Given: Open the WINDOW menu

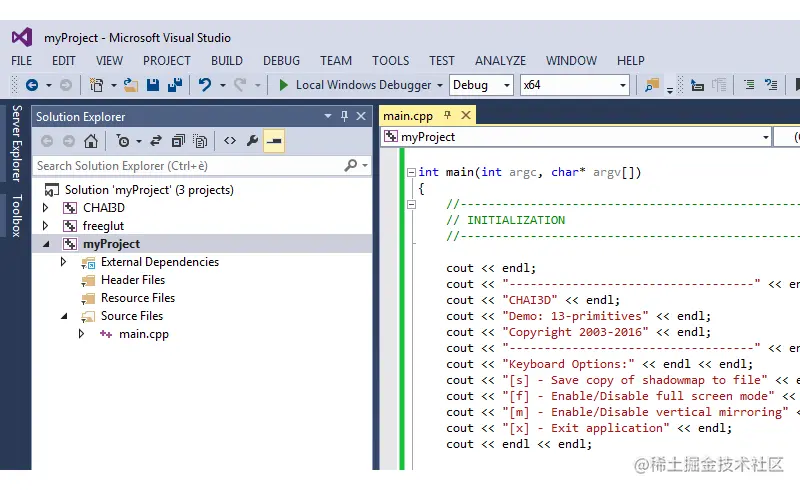Looking at the screenshot, I should (571, 61).
